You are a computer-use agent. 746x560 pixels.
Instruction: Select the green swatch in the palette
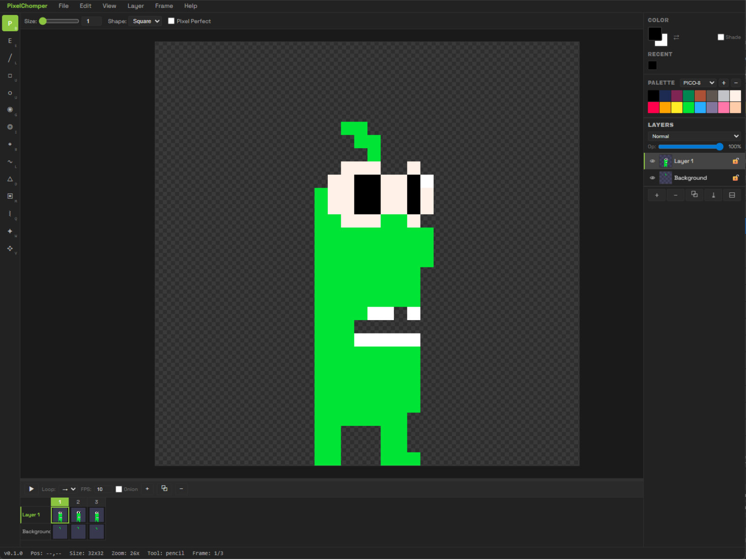click(x=689, y=107)
